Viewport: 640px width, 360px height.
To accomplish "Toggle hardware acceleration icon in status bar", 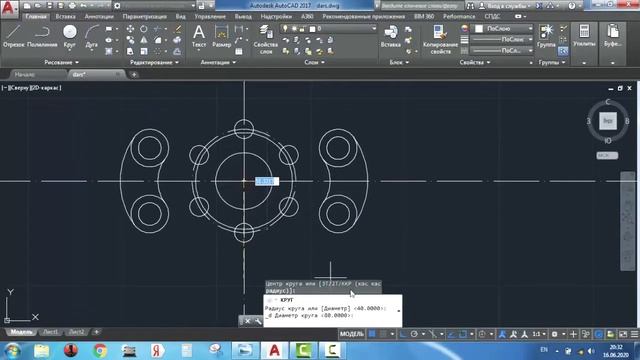I will (598, 334).
